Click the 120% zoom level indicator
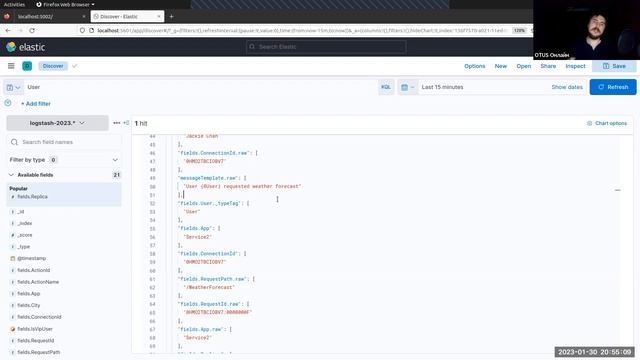Screen dimensions: 640x360 pyautogui.click(x=519, y=31)
